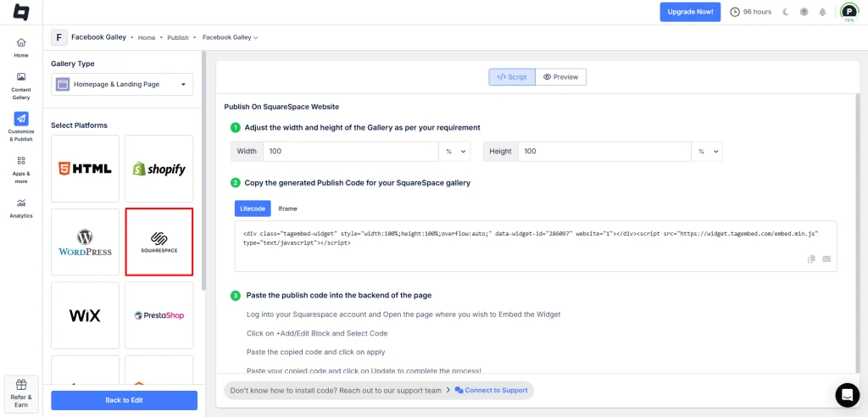This screenshot has height=417, width=868.
Task: Select the Wix platform
Action: coord(86,315)
